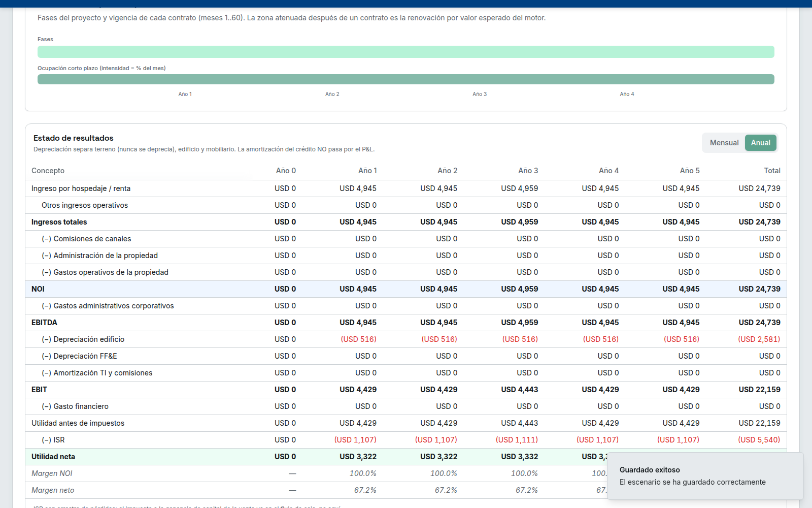Screen dimensions: 812x508
Task: Select the '(–) Comisiones de canales' row label
Action: (x=86, y=239)
